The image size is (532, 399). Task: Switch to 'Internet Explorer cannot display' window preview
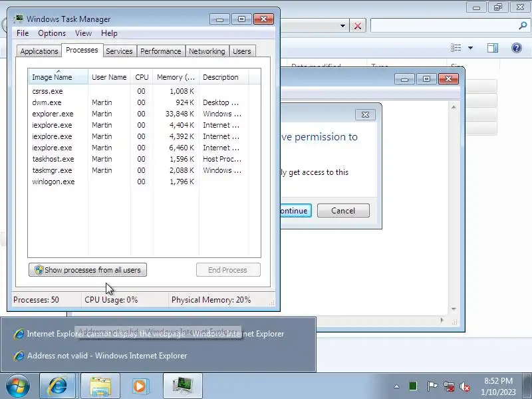click(x=158, y=334)
